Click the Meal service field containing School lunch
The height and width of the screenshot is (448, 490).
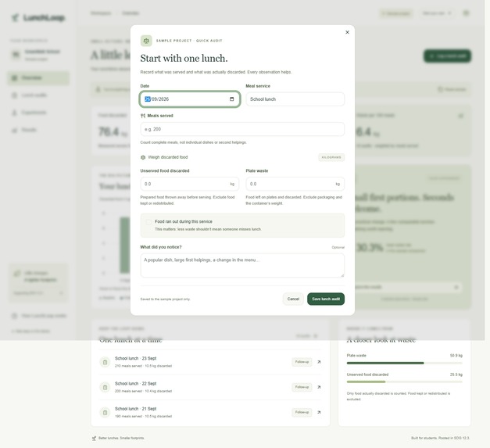295,99
